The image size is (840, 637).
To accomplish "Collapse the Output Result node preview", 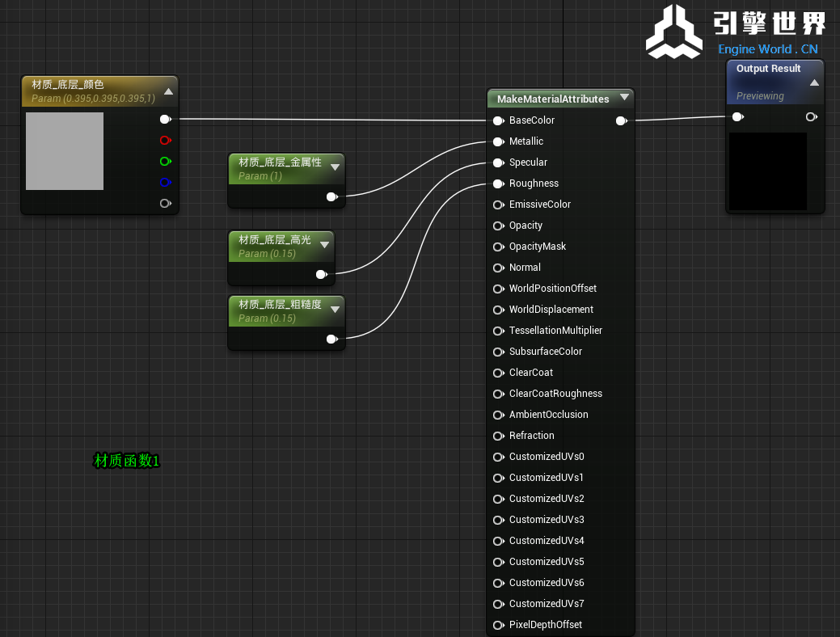I will pos(814,82).
